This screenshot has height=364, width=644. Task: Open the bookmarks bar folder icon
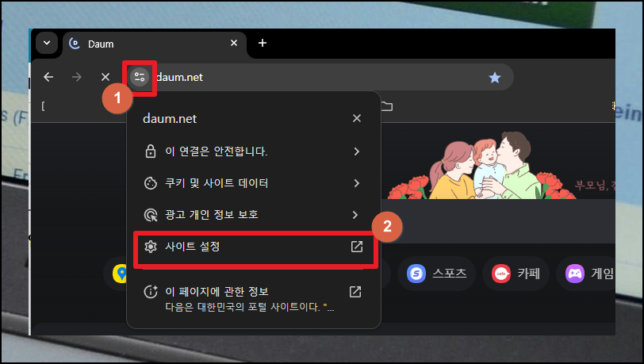tap(386, 106)
